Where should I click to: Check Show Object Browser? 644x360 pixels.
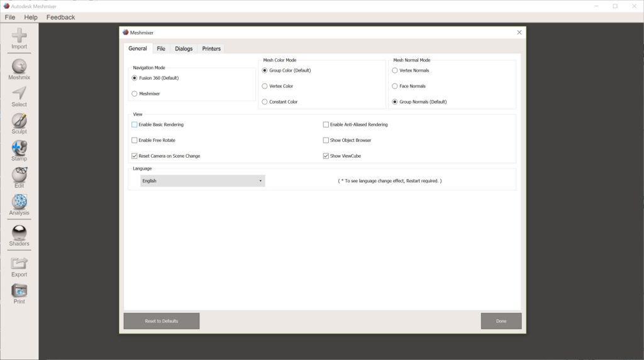click(326, 140)
